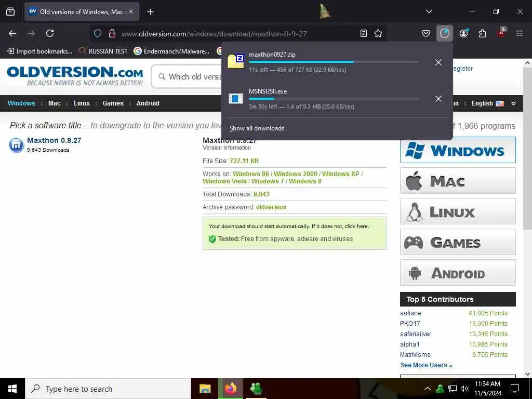Click the Windows XP compatibility link
The image size is (532, 399).
tap(341, 174)
